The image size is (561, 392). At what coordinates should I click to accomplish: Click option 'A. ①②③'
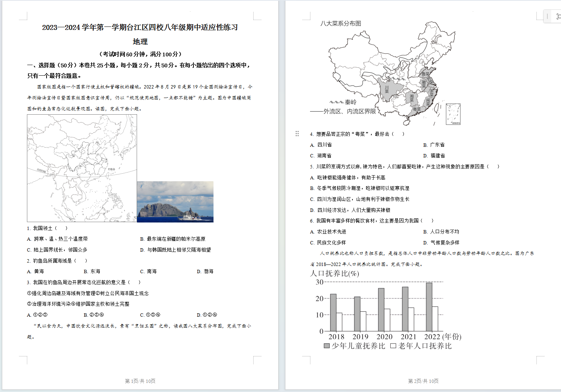(x=37, y=315)
